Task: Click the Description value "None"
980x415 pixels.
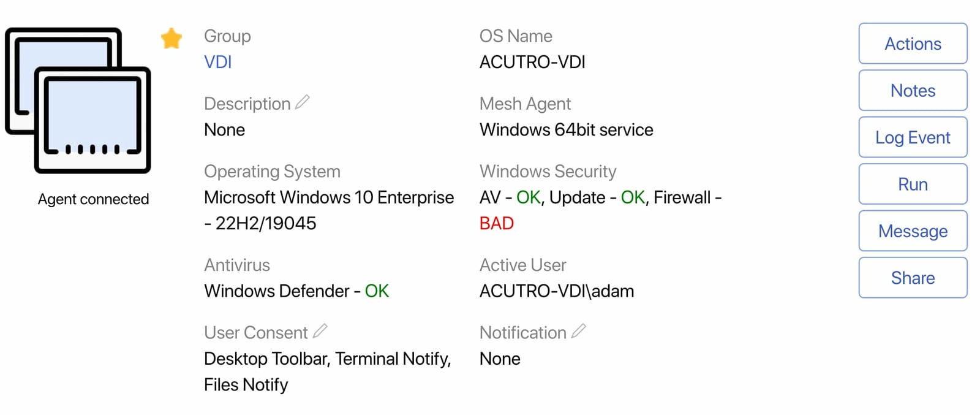Action: pyautogui.click(x=225, y=130)
